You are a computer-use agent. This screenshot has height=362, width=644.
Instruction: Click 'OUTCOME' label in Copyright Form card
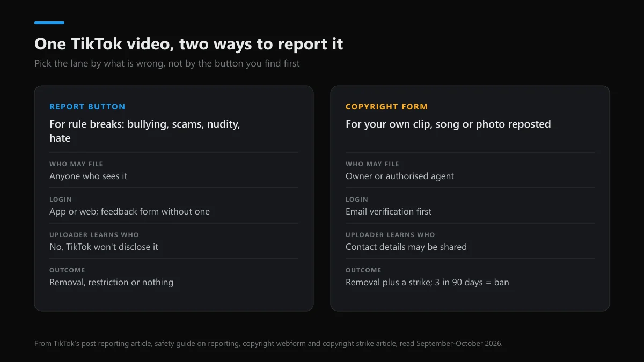coord(363,270)
